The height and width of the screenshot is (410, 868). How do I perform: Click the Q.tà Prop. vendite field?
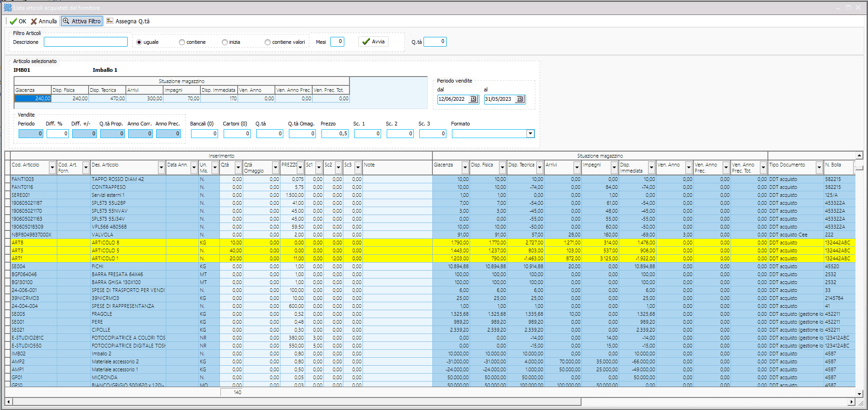[112, 134]
